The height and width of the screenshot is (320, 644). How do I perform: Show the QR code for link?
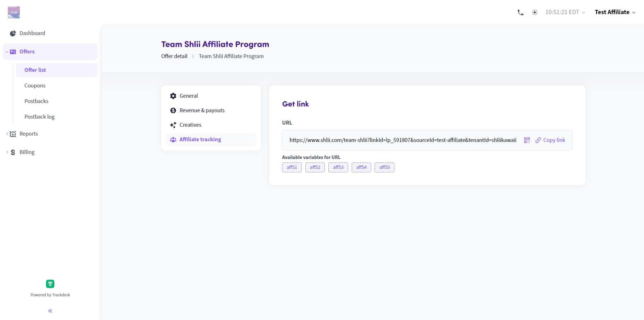527,140
